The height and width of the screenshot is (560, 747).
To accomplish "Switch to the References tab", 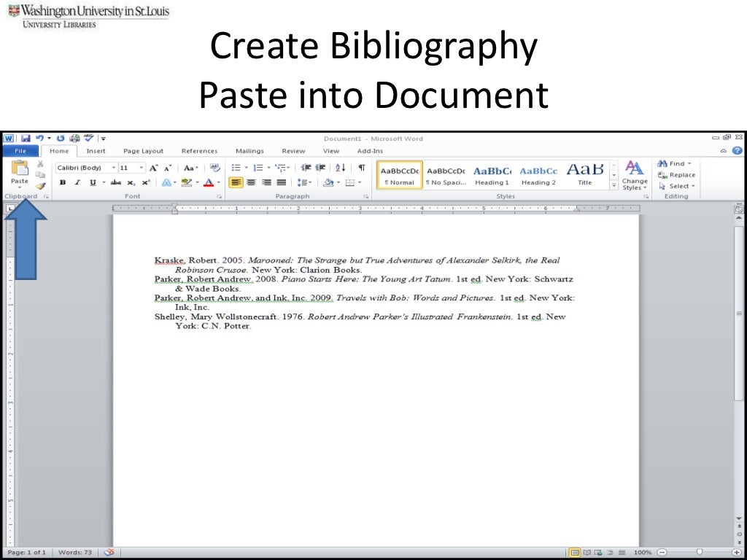I will (x=199, y=151).
